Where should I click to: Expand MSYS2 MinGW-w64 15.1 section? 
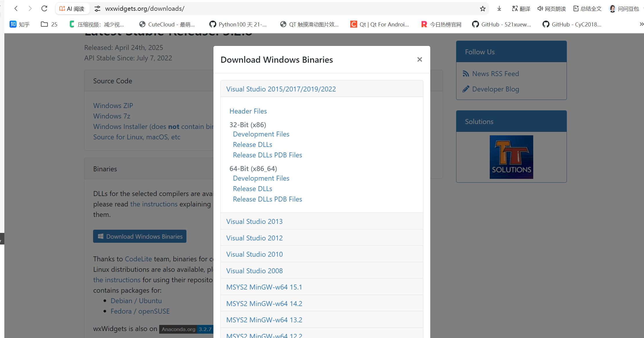coord(264,287)
